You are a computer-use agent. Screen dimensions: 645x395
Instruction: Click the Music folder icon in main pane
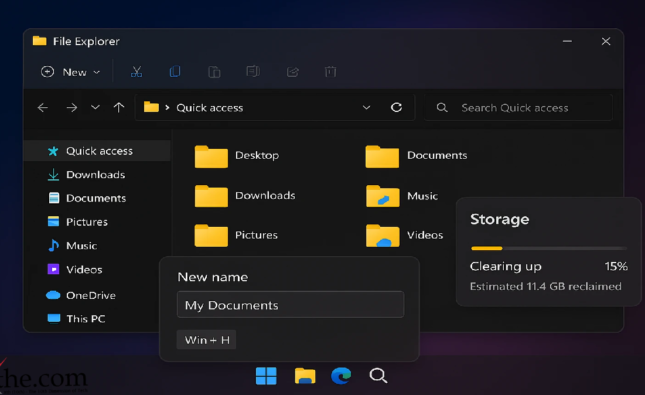pyautogui.click(x=383, y=196)
